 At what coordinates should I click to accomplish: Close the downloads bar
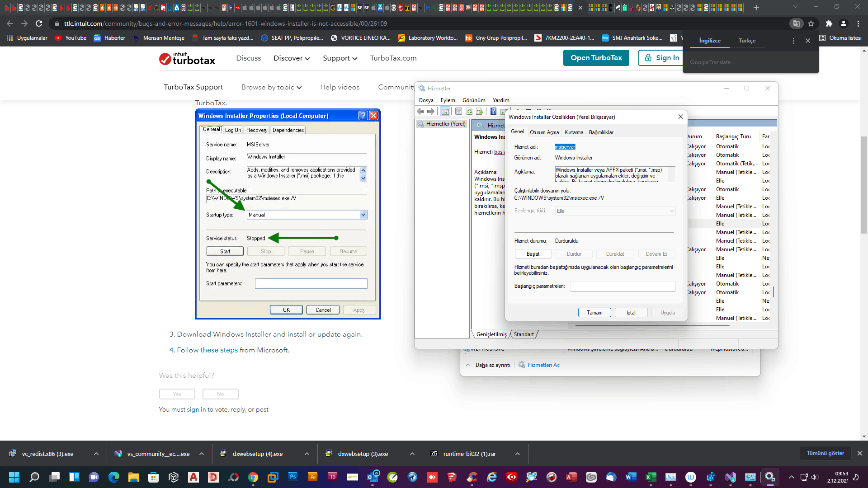click(860, 453)
